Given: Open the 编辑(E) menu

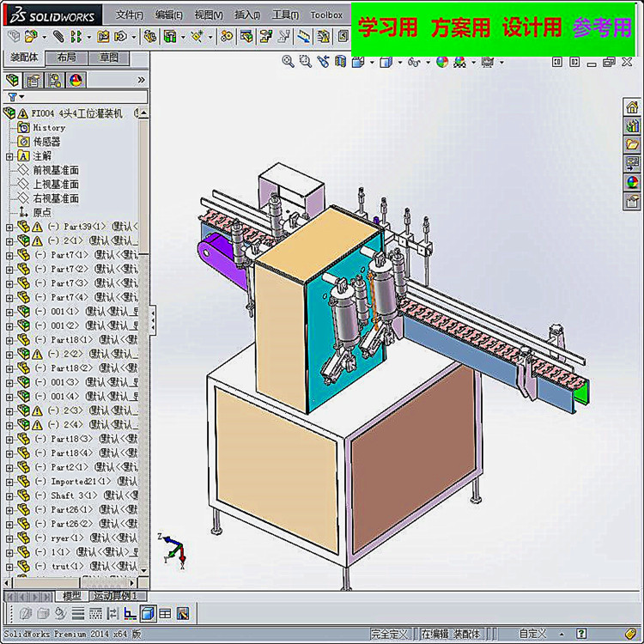Looking at the screenshot, I should [168, 15].
